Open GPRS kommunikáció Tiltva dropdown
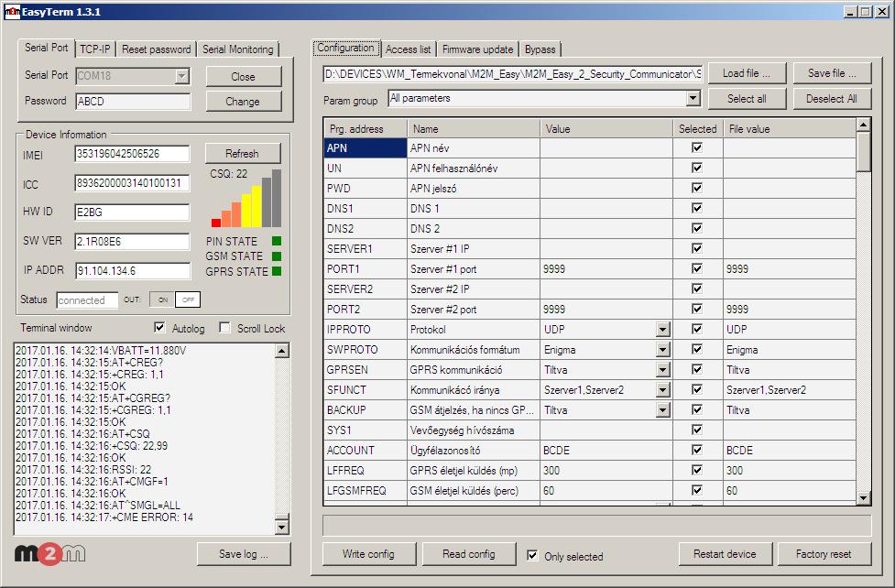Screen dimensions: 895x588 (662, 370)
